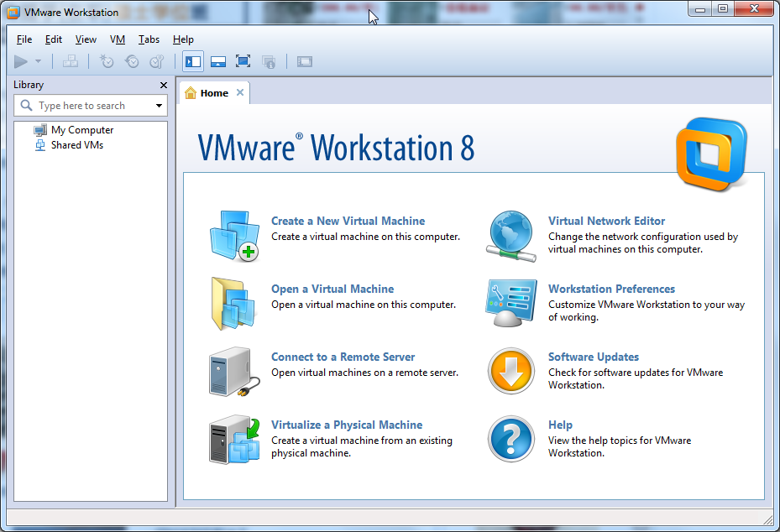Click the VMware title bar icon
The height and width of the screenshot is (532, 780).
(13, 13)
